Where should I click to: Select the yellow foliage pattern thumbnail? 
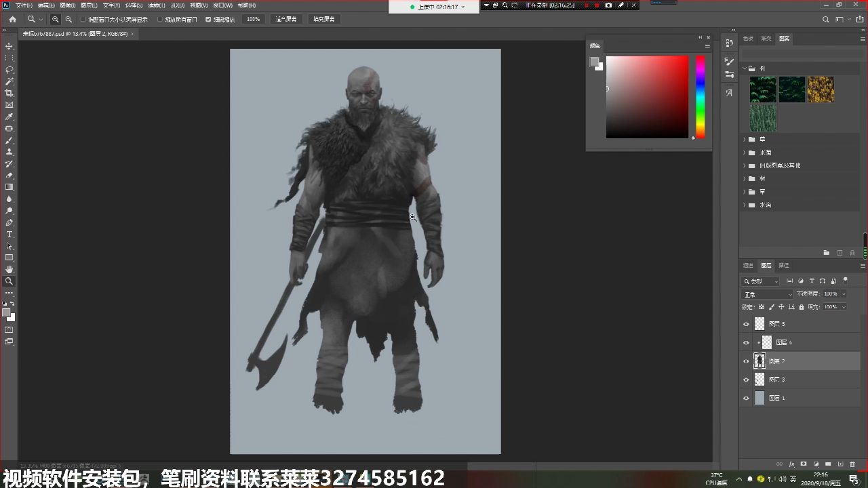point(821,89)
